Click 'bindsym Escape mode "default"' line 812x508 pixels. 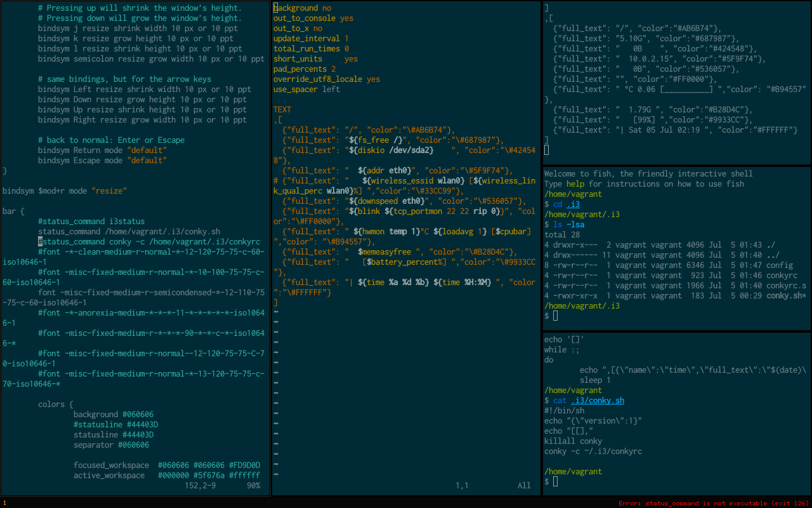(102, 161)
